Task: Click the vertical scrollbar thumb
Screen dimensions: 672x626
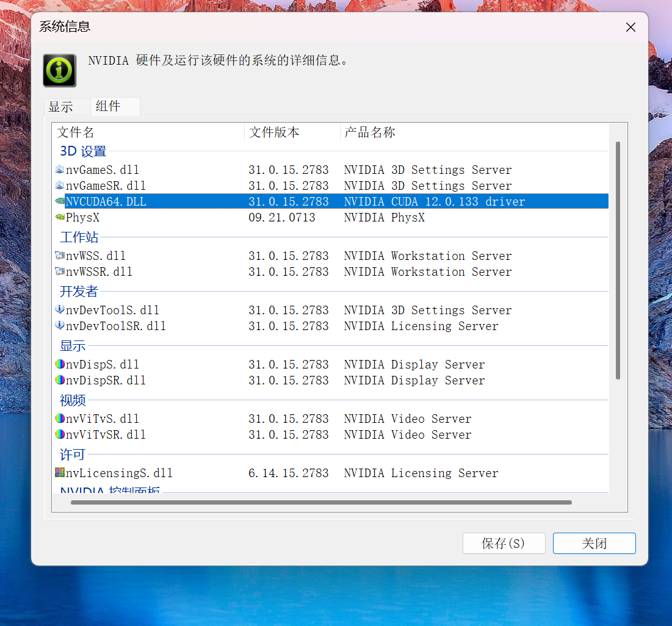Action: coord(618,260)
